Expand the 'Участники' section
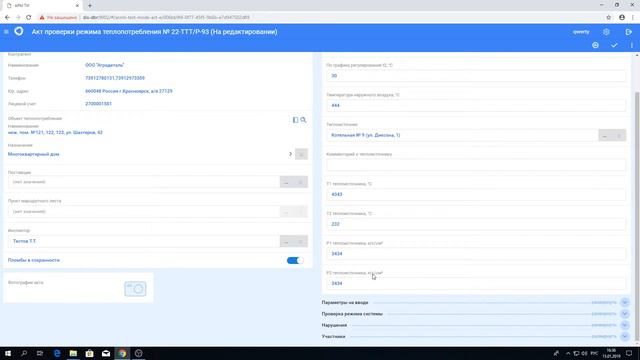The height and width of the screenshot is (360, 640). coord(624,337)
